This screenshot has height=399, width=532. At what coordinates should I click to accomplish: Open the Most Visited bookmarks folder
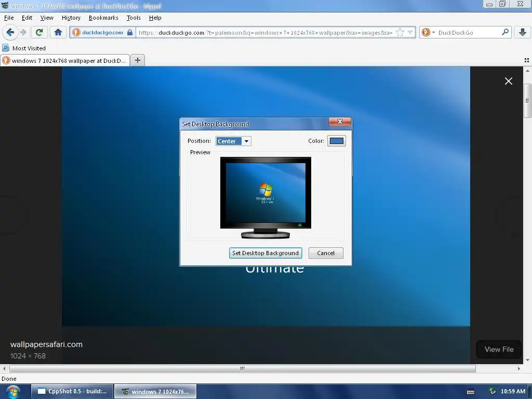click(x=24, y=48)
